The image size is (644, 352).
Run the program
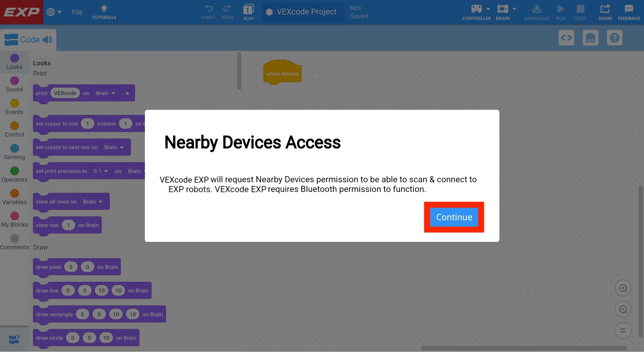[561, 12]
